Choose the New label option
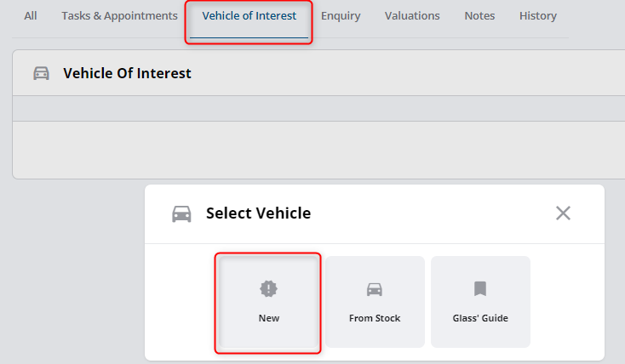Viewport: 625px width, 364px height. (x=269, y=318)
